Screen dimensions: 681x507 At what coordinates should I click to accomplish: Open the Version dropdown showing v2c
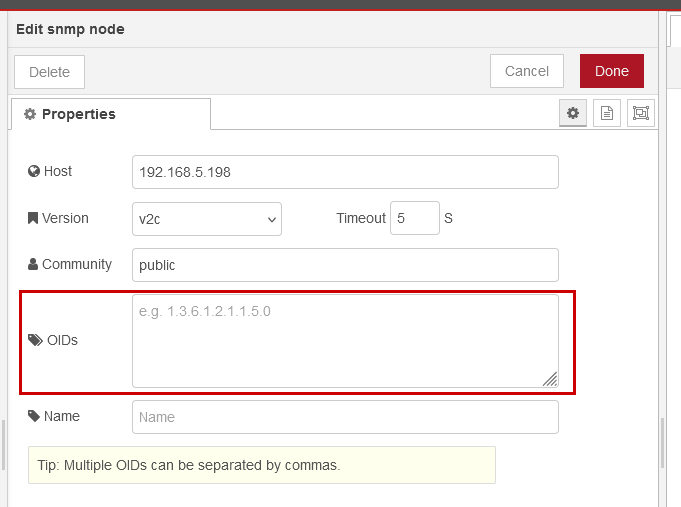[207, 219]
